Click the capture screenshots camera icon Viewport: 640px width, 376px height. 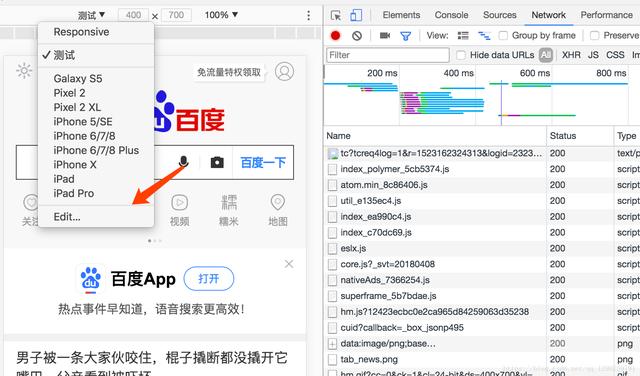[385, 36]
